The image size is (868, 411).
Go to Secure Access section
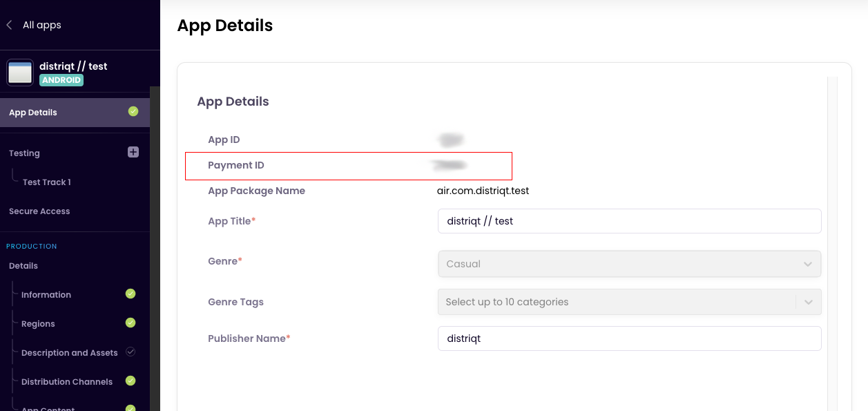pyautogui.click(x=39, y=211)
